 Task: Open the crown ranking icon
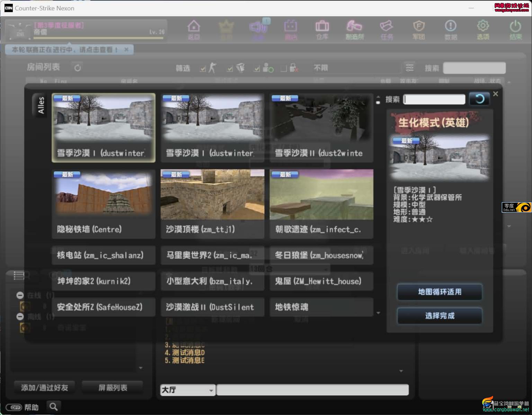tap(226, 29)
